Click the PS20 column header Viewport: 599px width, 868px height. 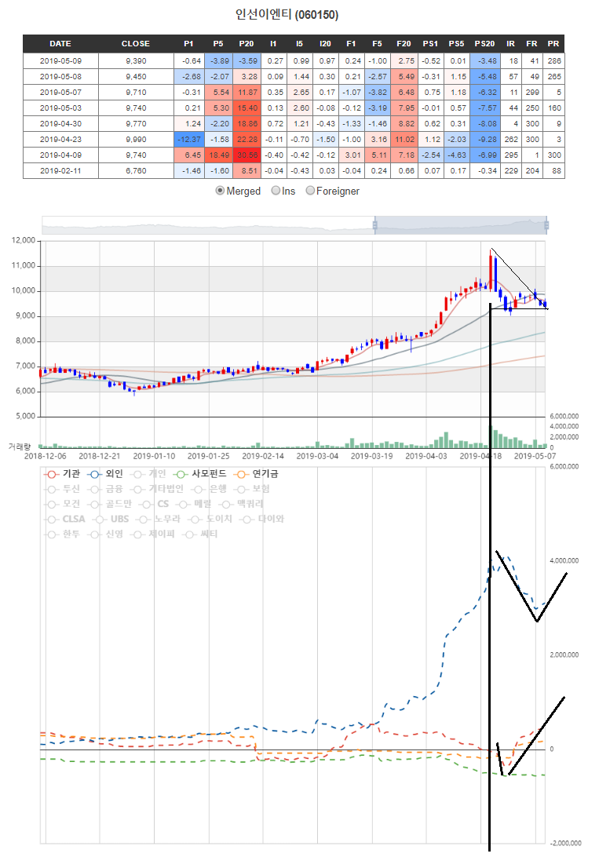click(x=484, y=44)
